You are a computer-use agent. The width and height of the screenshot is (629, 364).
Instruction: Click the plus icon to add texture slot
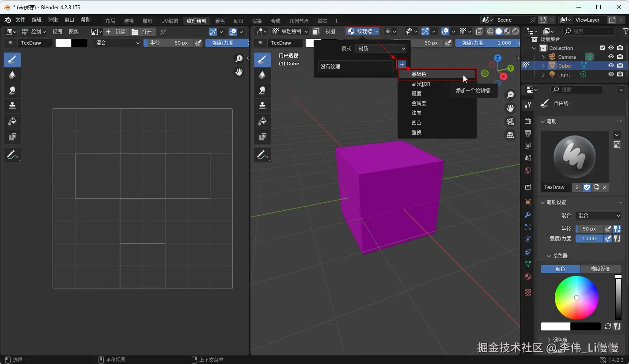click(402, 64)
